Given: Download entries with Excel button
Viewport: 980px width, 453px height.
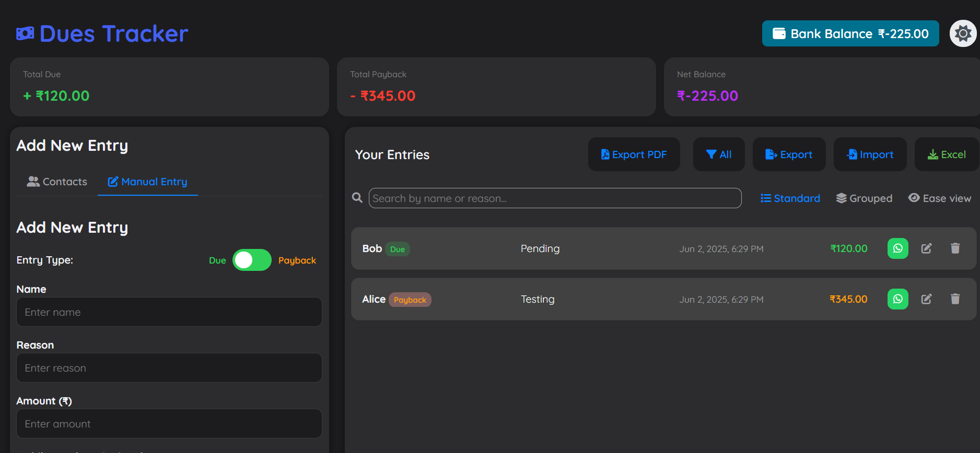Looking at the screenshot, I should coord(946,154).
